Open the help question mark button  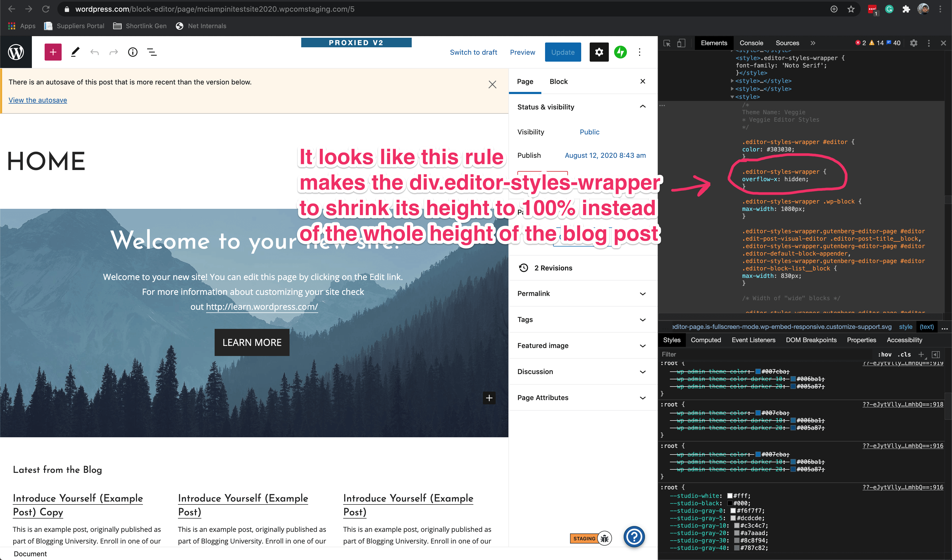tap(634, 537)
